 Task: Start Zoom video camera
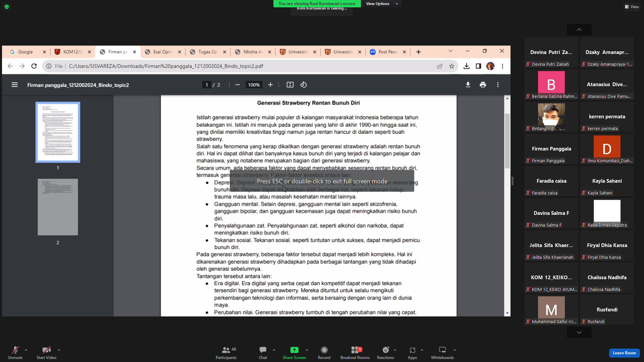[x=46, y=353]
